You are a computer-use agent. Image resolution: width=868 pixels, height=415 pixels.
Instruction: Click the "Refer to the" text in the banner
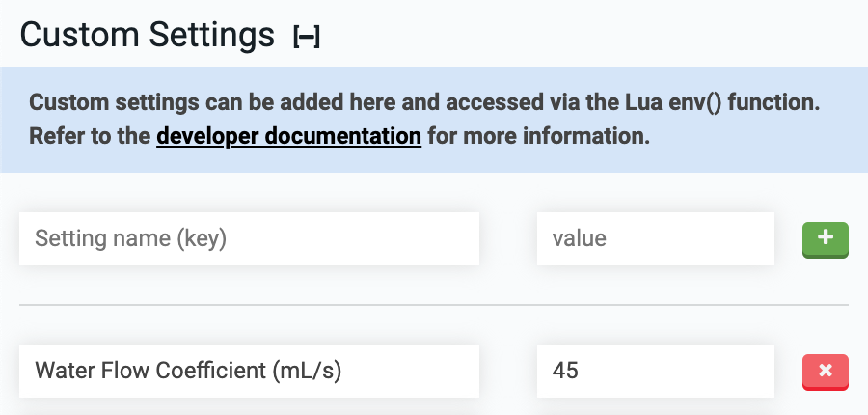(x=90, y=136)
